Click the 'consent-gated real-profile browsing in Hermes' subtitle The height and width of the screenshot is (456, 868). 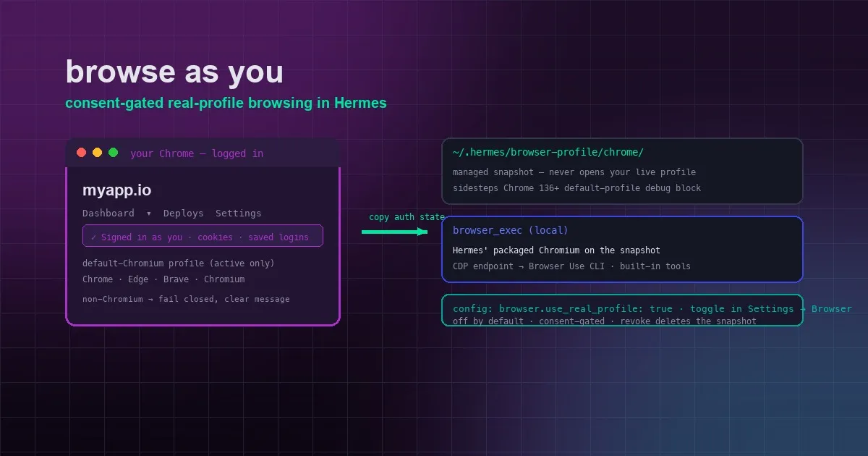coord(226,104)
